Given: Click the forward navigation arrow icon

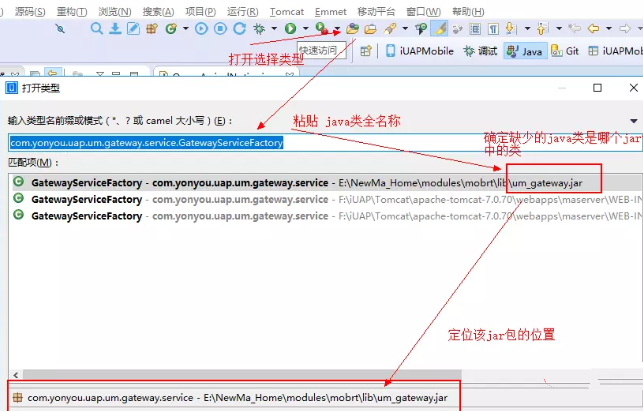Looking at the screenshot, I should [625, 28].
